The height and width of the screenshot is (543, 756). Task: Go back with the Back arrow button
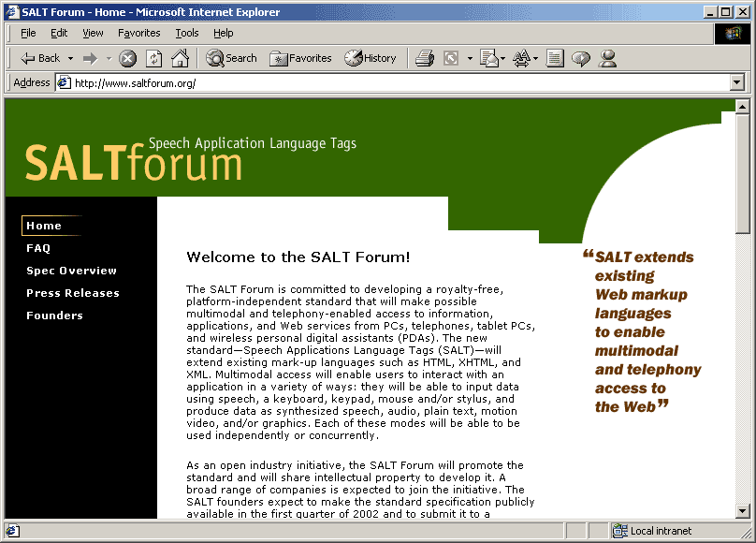(x=40, y=58)
